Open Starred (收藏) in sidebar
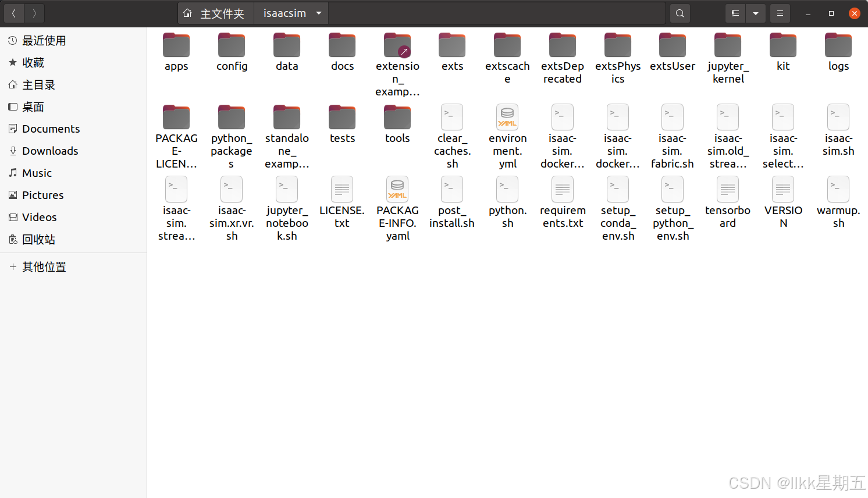 (x=73, y=63)
